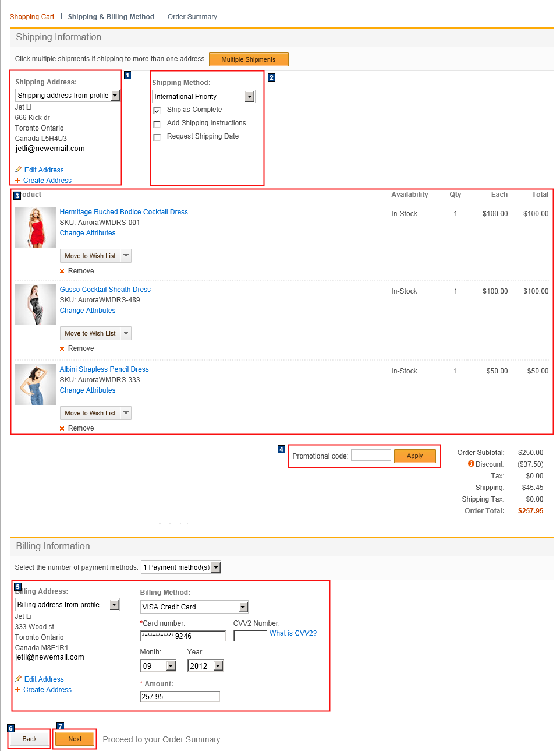Switch to the Shopping Cart step
The height and width of the screenshot is (751, 560).
pyautogui.click(x=31, y=16)
